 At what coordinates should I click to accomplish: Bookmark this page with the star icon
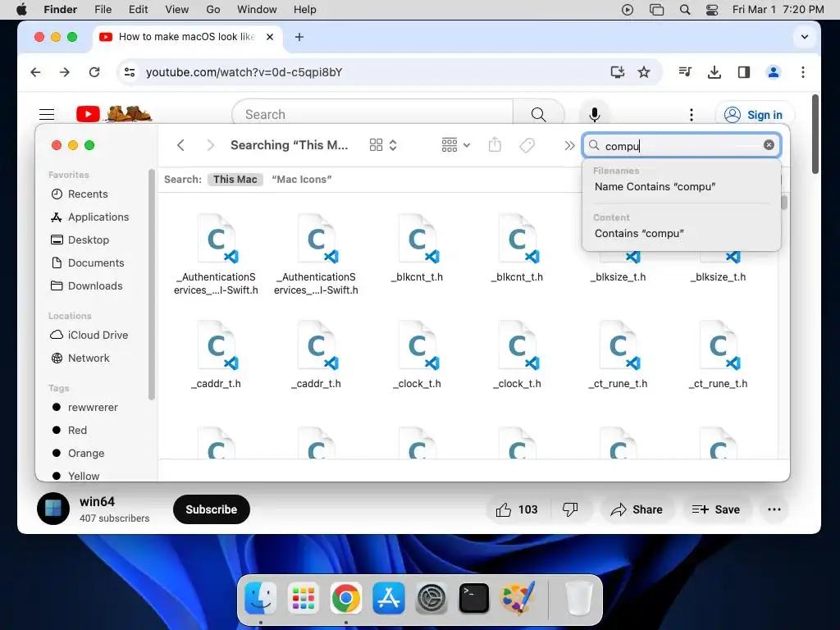644,72
